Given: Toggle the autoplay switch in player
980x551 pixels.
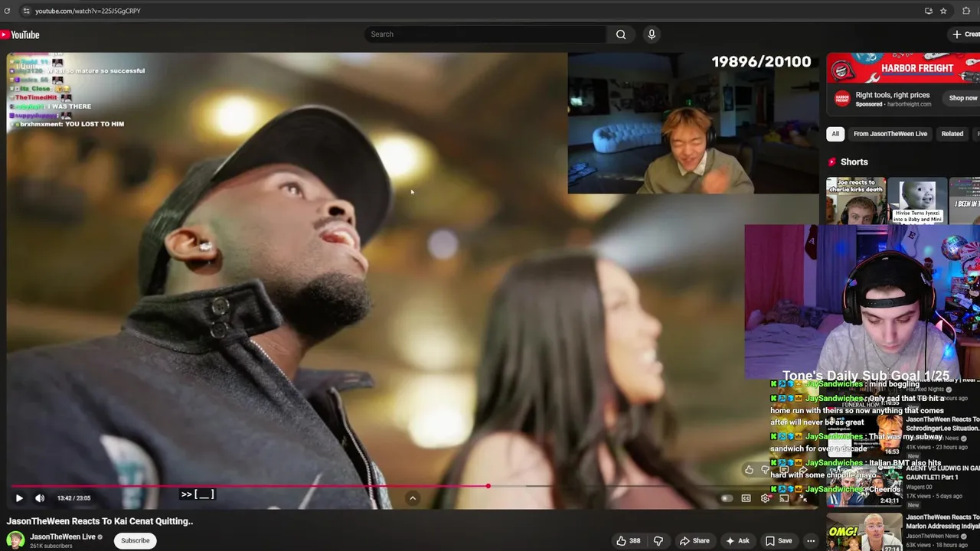Looking at the screenshot, I should (726, 498).
